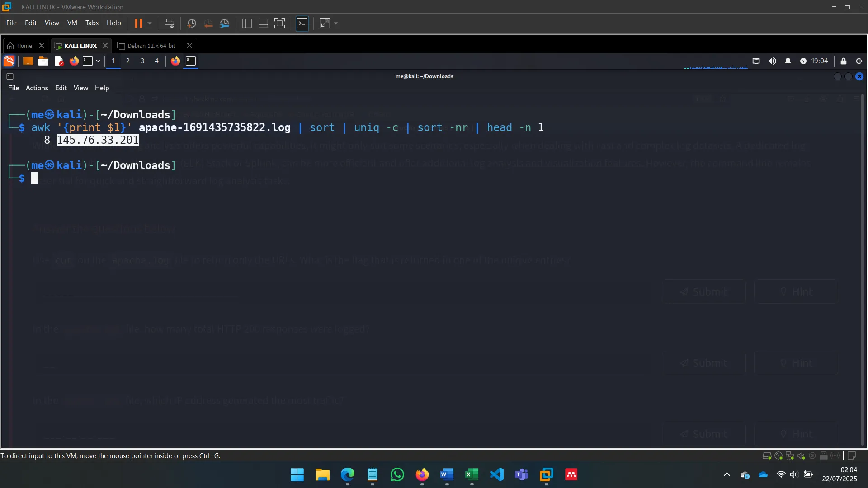868x488 pixels.
Task: Switch to workspace 3
Action: (x=142, y=61)
